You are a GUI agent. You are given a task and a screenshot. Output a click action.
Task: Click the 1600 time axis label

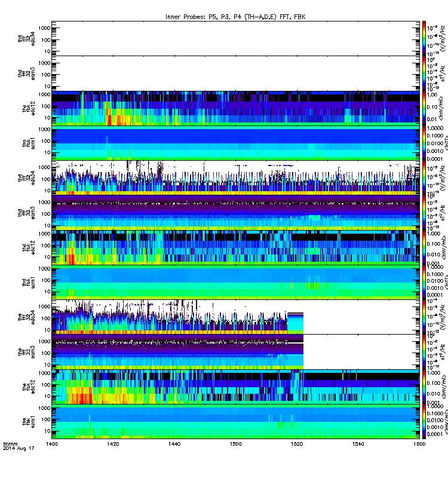coord(419,444)
